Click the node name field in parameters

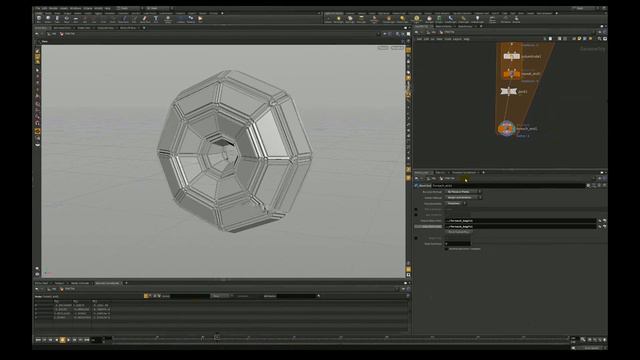coord(509,185)
